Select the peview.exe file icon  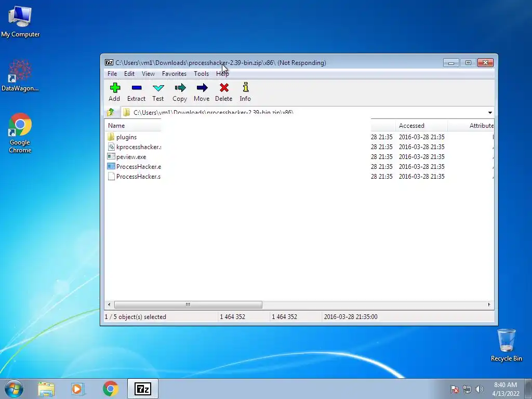[111, 156]
